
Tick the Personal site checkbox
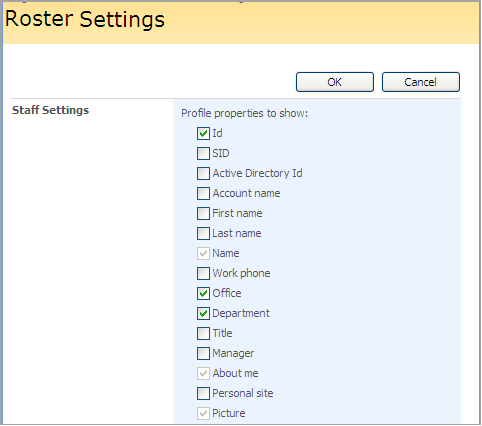click(203, 393)
